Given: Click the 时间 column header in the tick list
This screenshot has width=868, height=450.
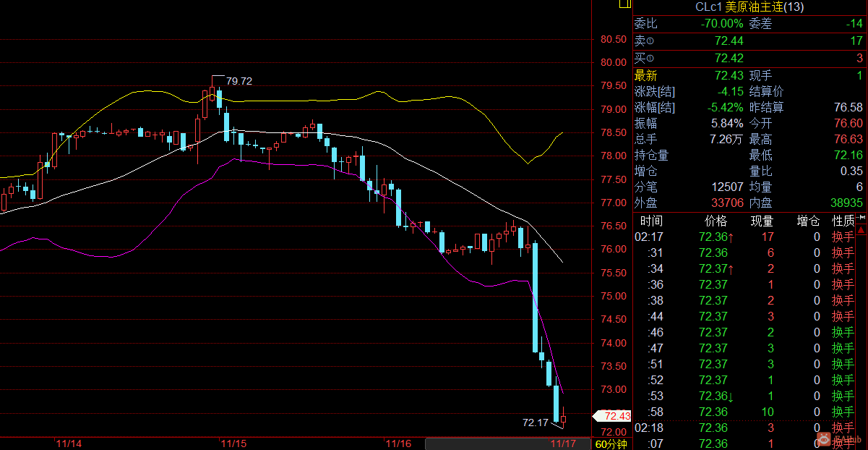Looking at the screenshot, I should point(650,221).
